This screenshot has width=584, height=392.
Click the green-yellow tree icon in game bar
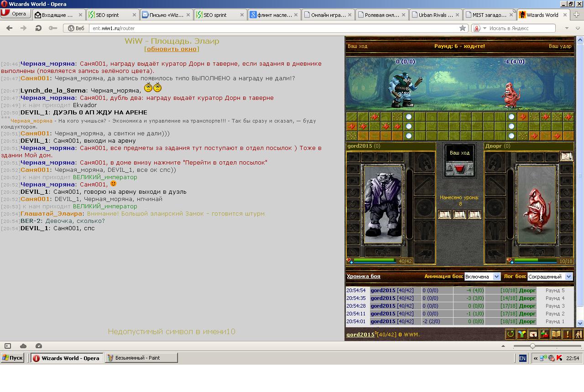522,334
